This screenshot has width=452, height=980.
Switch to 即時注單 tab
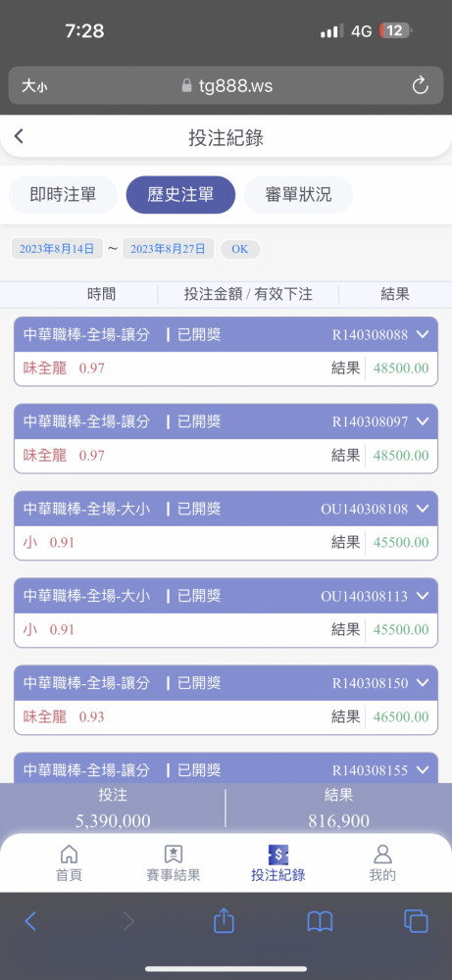(x=63, y=195)
